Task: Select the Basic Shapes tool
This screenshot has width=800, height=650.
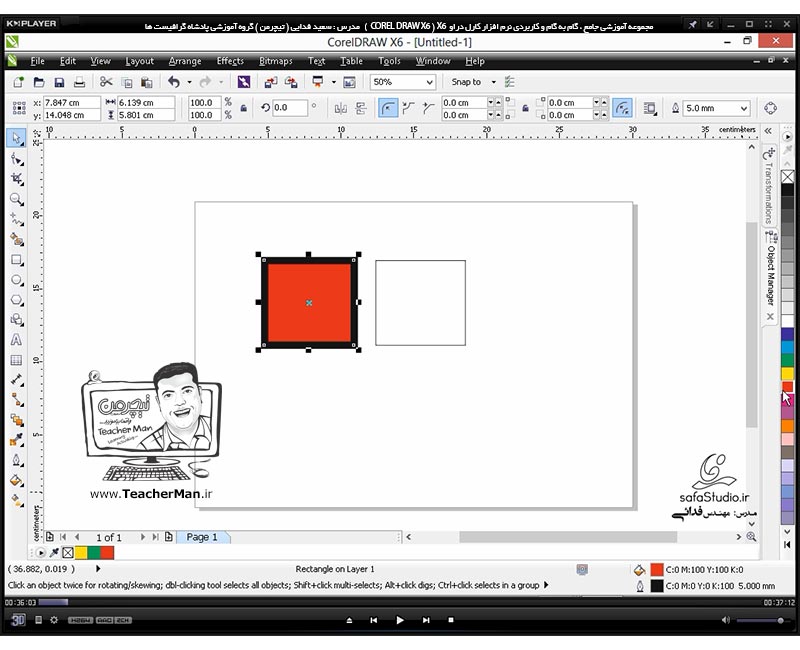Action: 16,319
